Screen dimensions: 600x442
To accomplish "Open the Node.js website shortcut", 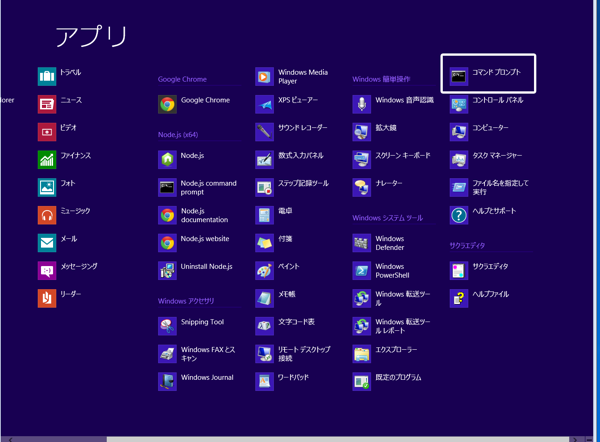I will pos(167,243).
